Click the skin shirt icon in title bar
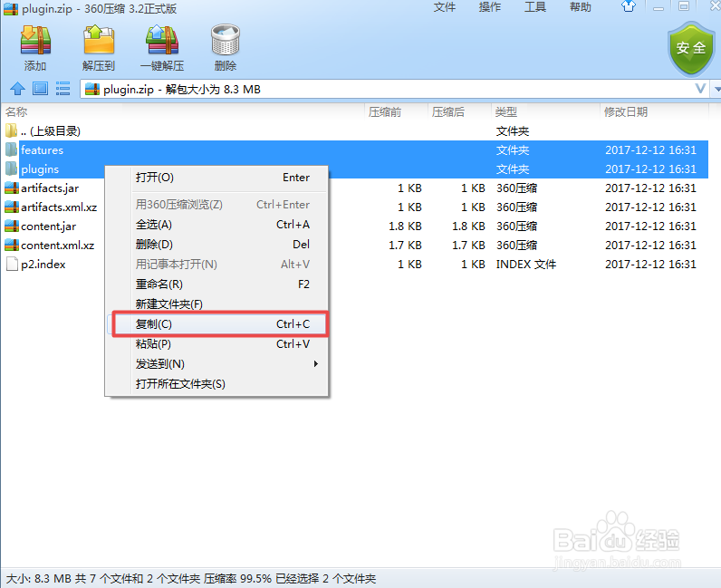 point(628,6)
